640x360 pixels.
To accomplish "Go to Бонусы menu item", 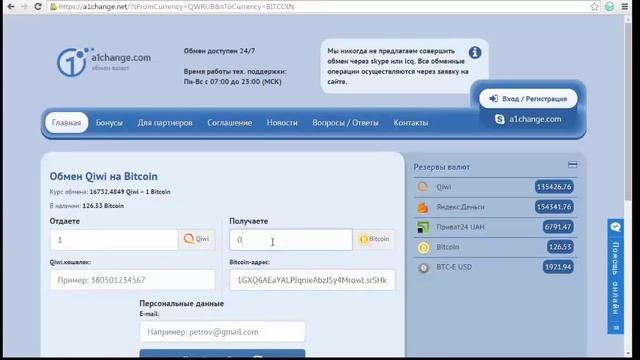I will (x=109, y=122).
